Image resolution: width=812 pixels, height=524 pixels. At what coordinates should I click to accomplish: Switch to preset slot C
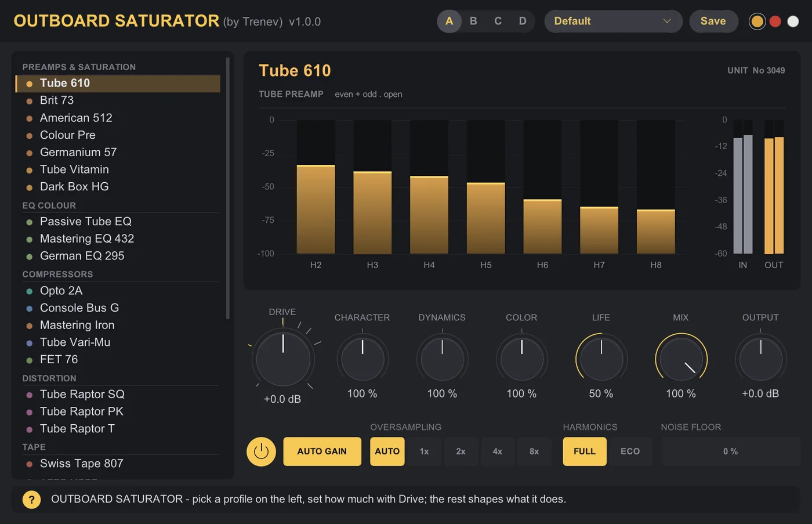[498, 21]
